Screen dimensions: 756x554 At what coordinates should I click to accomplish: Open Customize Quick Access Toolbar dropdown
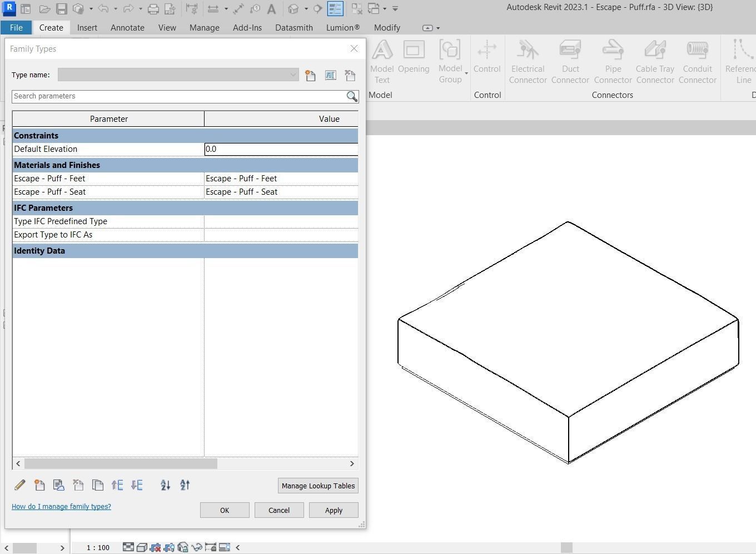395,8
